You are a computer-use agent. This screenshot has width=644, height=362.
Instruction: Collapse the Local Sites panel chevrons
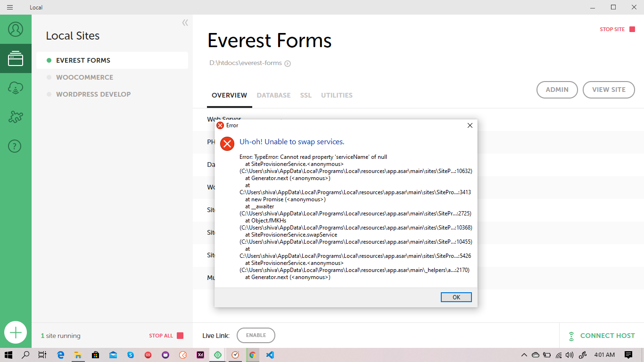click(185, 23)
